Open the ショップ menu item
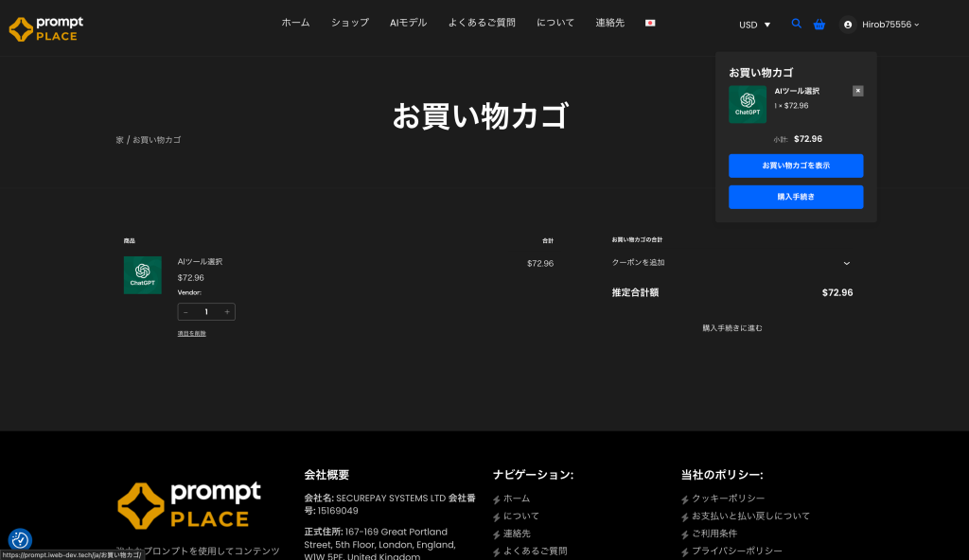Screen dimensions: 969x560 (349, 23)
